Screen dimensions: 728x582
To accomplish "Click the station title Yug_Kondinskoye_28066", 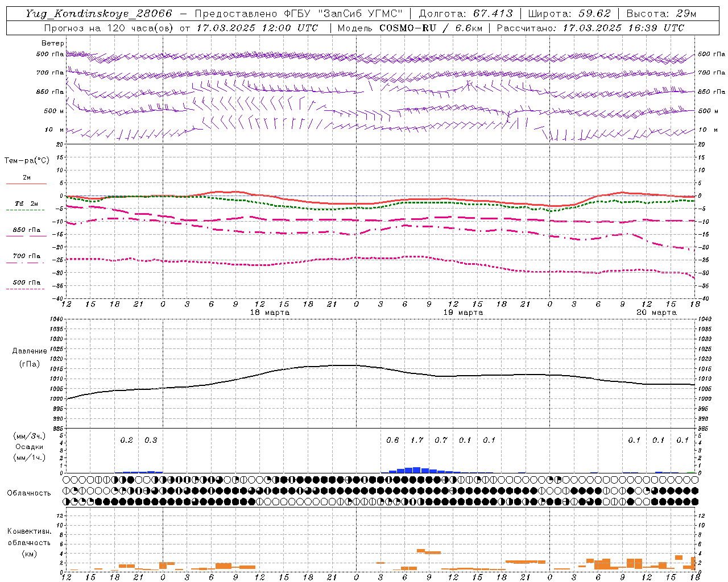I will click(x=98, y=14).
